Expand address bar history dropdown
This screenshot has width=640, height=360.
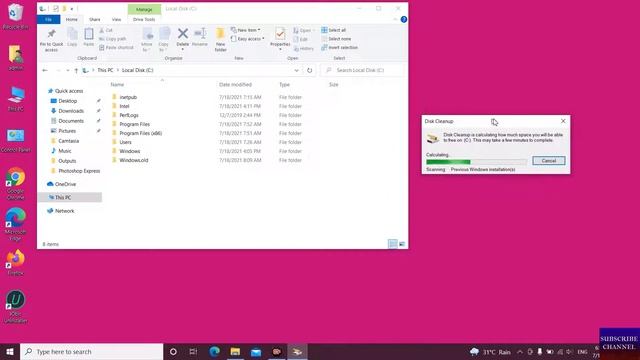(296, 70)
